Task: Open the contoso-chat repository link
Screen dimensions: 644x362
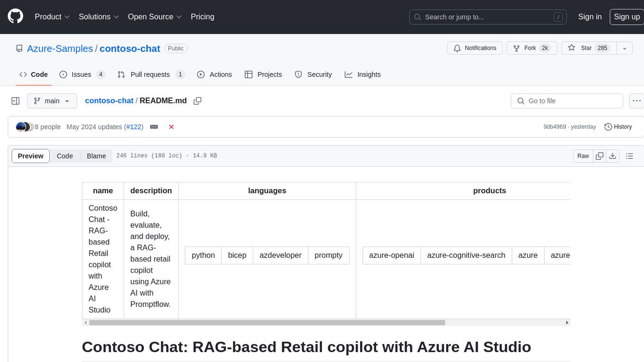Action: pos(130,48)
